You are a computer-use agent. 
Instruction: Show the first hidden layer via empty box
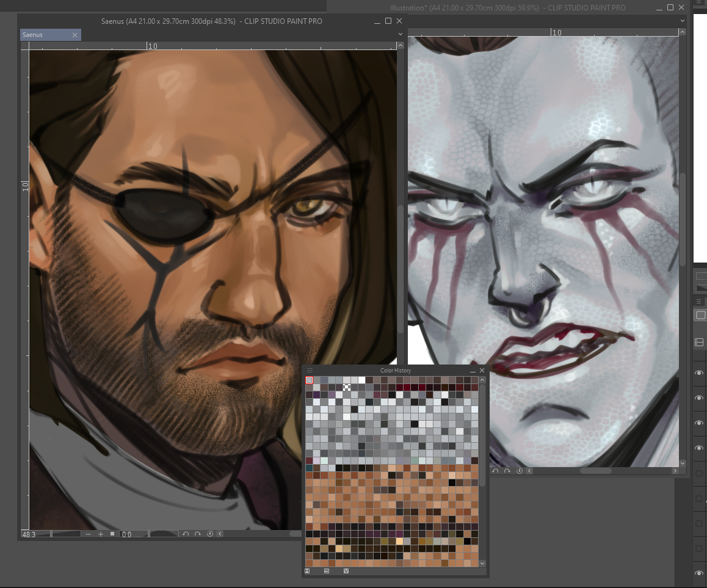tap(699, 473)
